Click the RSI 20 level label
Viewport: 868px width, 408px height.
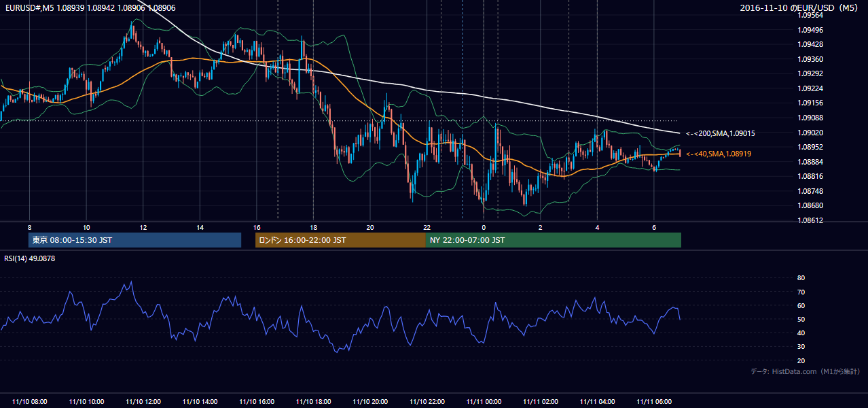[x=801, y=361]
